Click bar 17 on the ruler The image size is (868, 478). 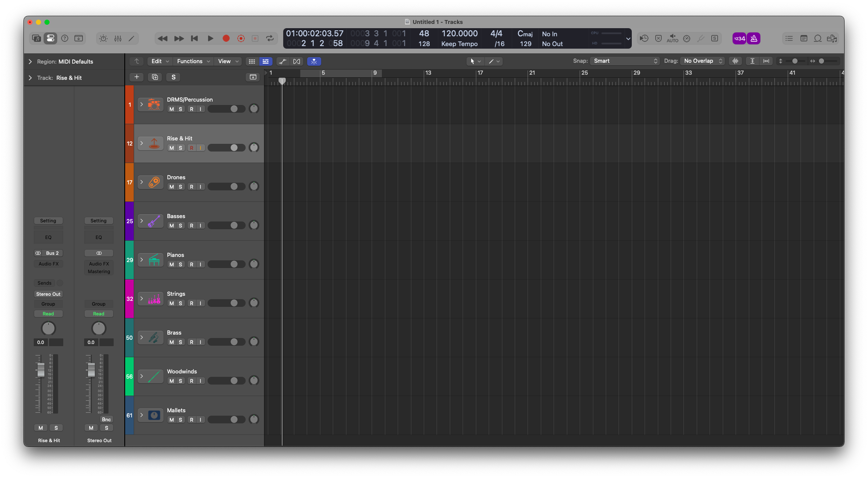pyautogui.click(x=480, y=73)
